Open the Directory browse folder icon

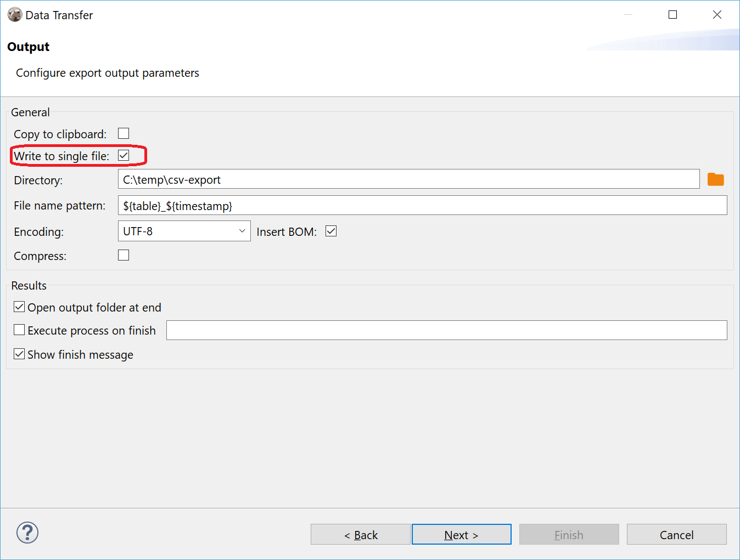(716, 179)
